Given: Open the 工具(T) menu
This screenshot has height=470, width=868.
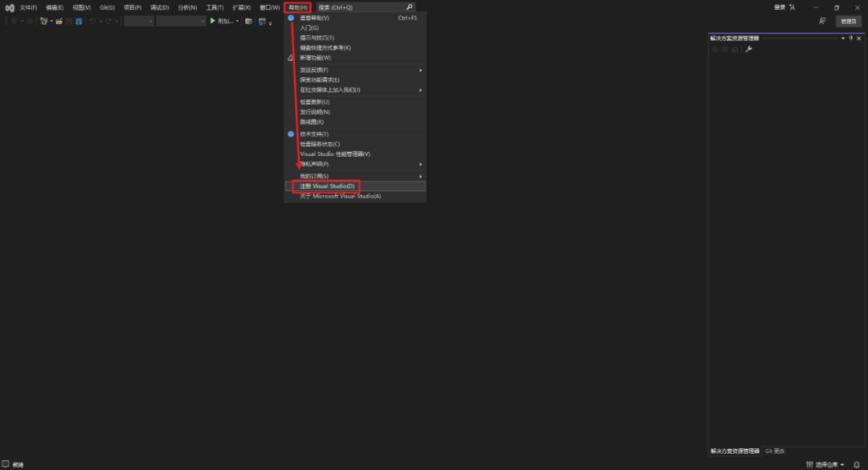Looking at the screenshot, I should point(215,8).
